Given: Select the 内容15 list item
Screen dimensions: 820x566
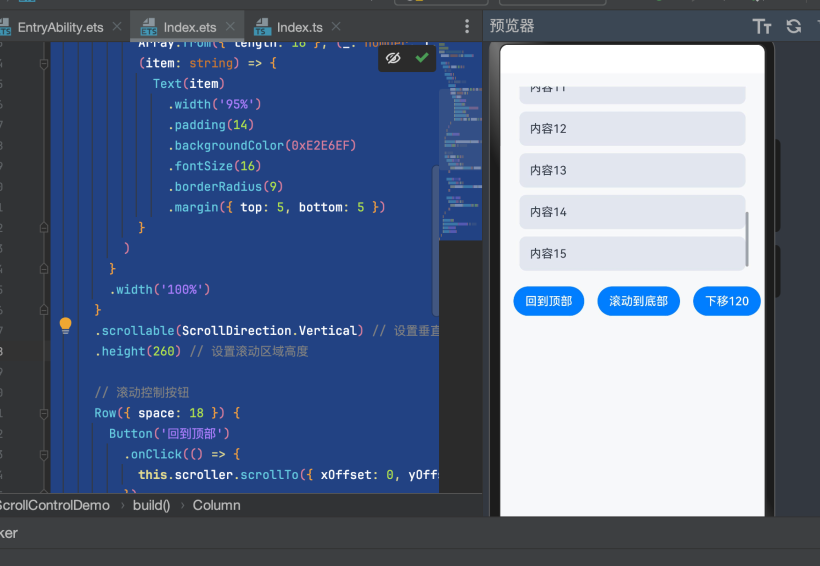Looking at the screenshot, I should (632, 254).
